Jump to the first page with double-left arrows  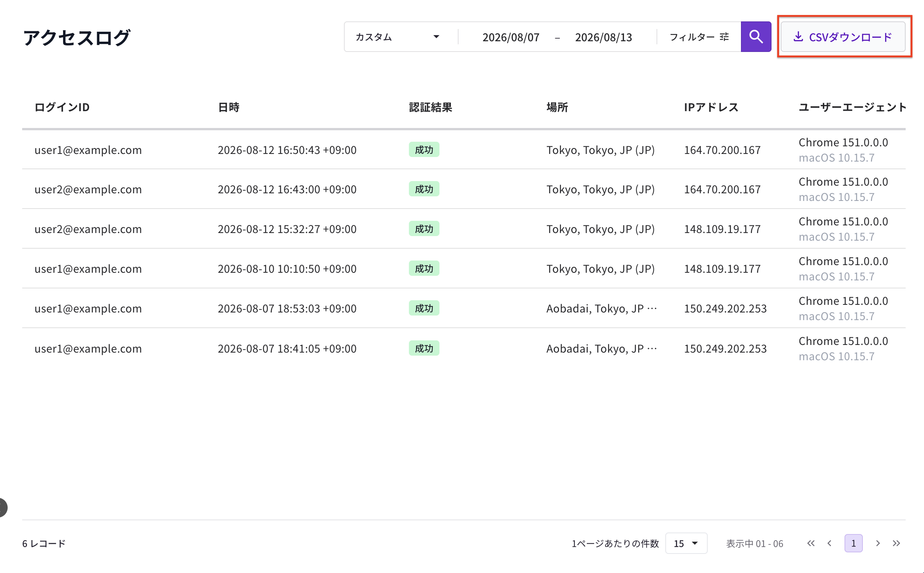point(811,543)
